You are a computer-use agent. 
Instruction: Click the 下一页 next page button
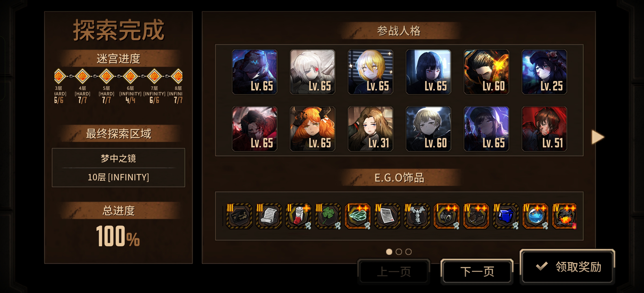tap(477, 271)
